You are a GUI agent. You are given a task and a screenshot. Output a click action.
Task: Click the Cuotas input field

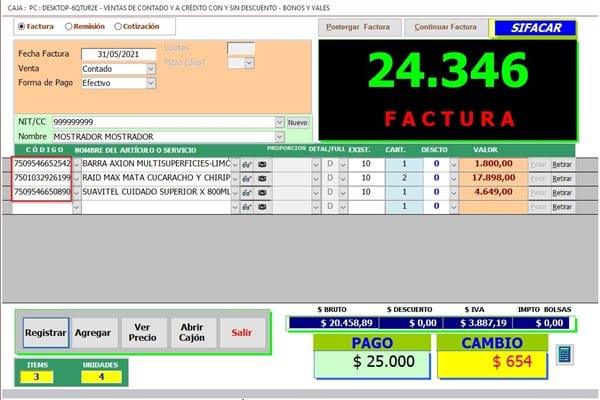point(241,48)
